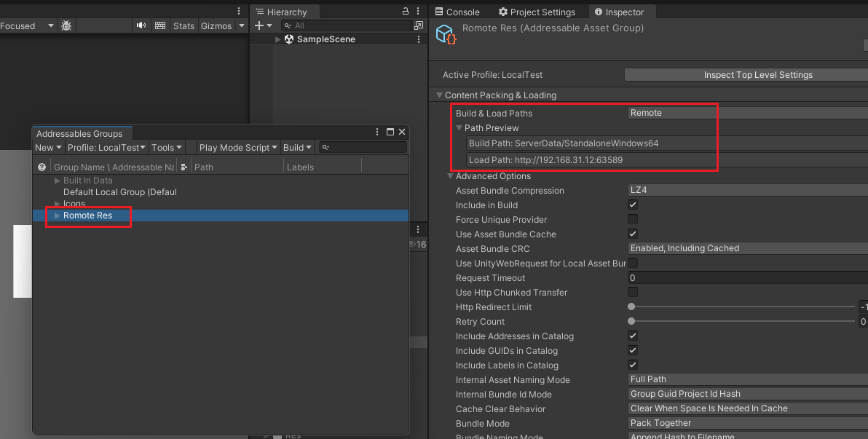Collapse the Path Preview foldout

459,128
